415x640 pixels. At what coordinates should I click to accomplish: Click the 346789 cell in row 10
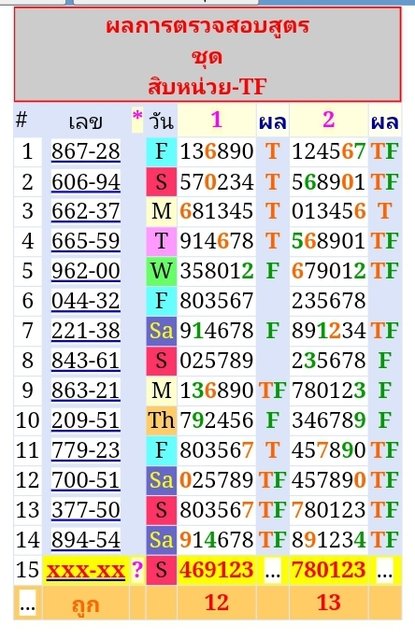(x=328, y=420)
